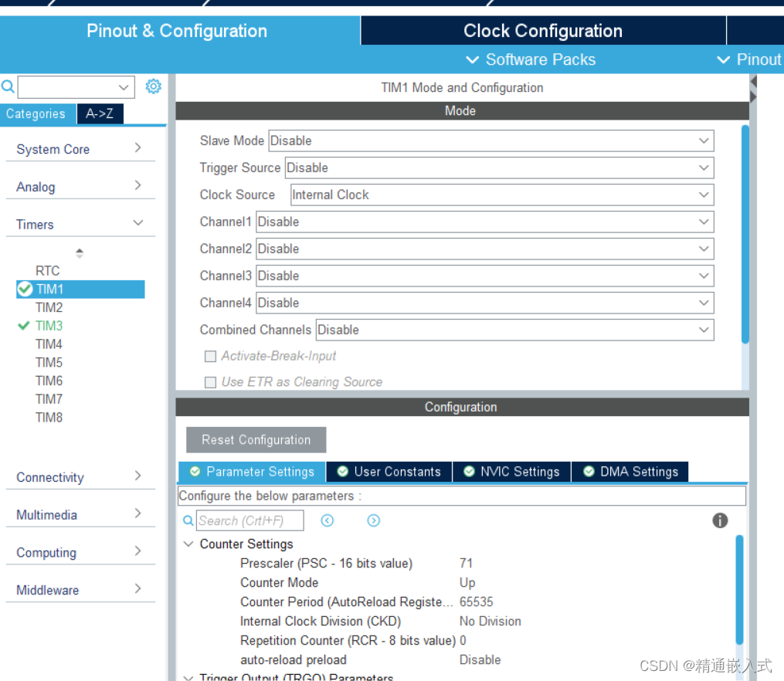This screenshot has height=681, width=784.
Task: Open the Slave Mode dropdown
Action: pos(491,141)
